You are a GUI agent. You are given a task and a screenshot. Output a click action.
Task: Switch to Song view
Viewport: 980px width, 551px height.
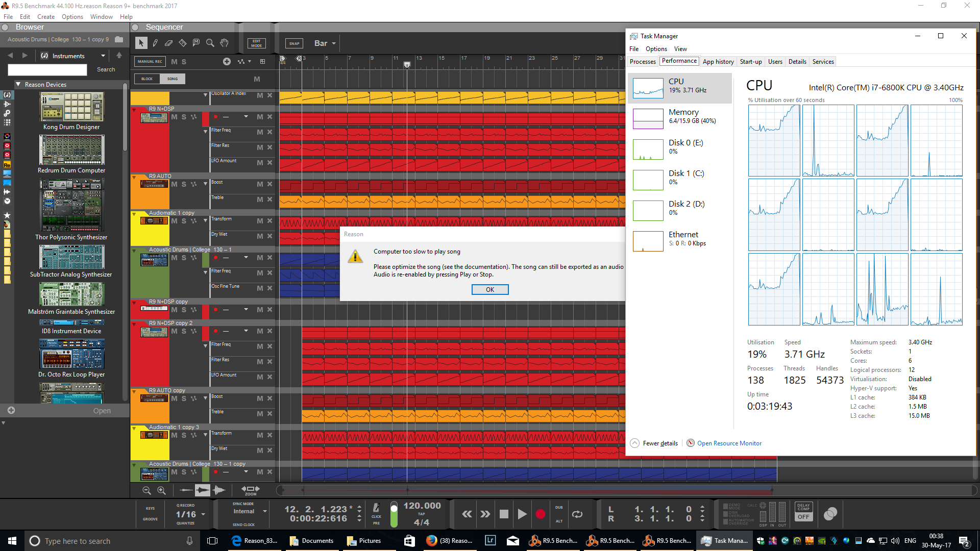point(173,79)
